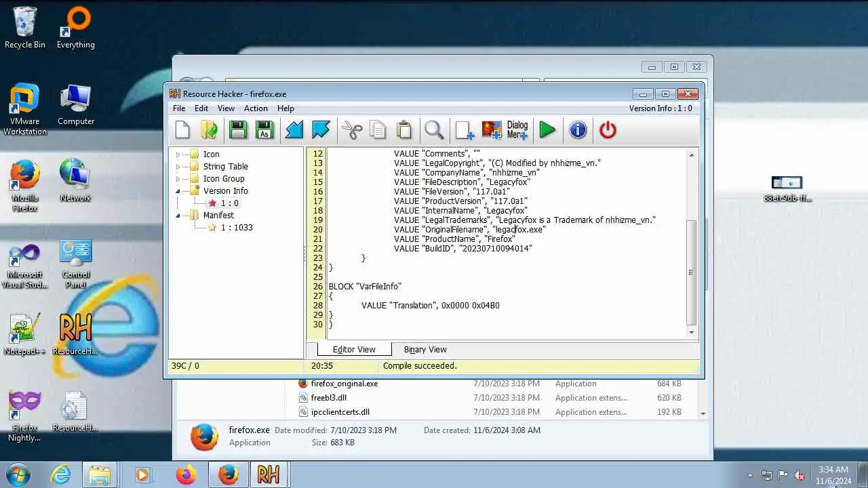Save the file using the green floppy icon
The width and height of the screenshot is (868, 488).
[238, 129]
